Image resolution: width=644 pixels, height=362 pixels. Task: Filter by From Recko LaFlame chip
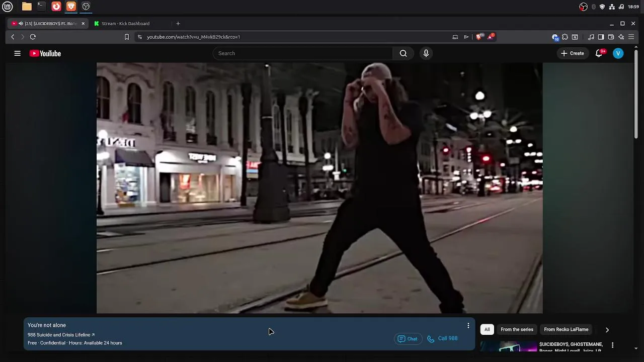tap(566, 330)
